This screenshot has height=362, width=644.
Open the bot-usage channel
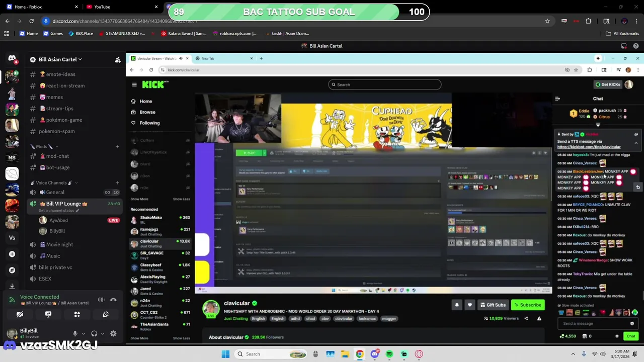tap(74, 167)
